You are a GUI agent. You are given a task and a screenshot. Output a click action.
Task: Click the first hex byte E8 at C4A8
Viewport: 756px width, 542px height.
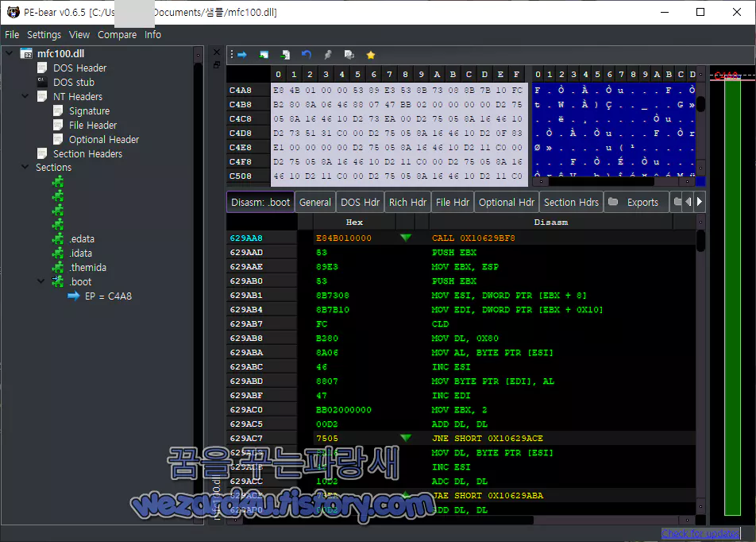pyautogui.click(x=278, y=91)
